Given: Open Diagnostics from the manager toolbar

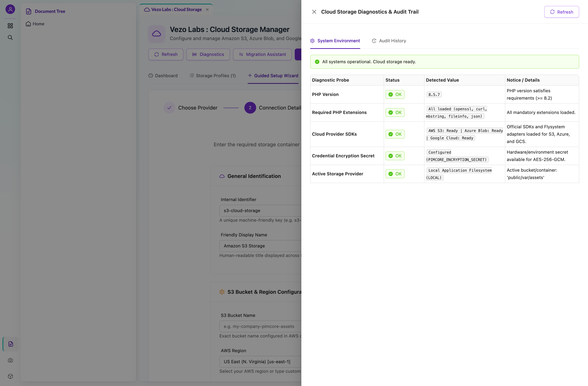Looking at the screenshot, I should click(208, 54).
